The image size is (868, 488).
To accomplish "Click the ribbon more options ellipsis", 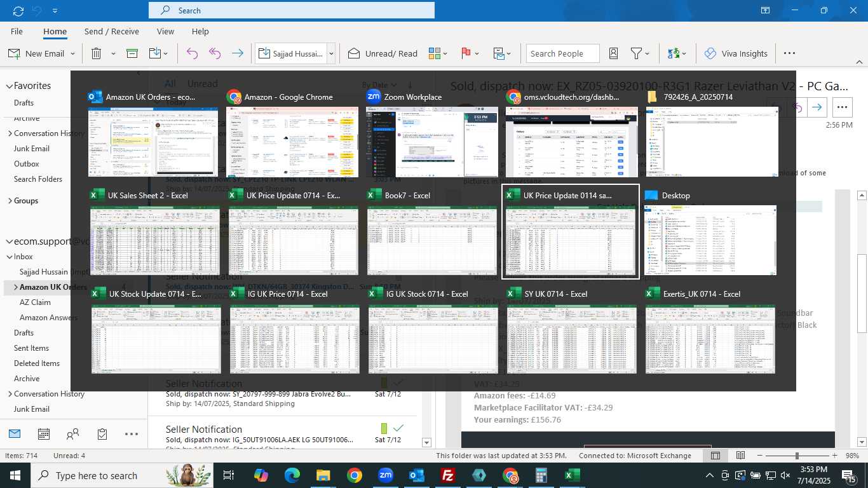I will 789,53.
